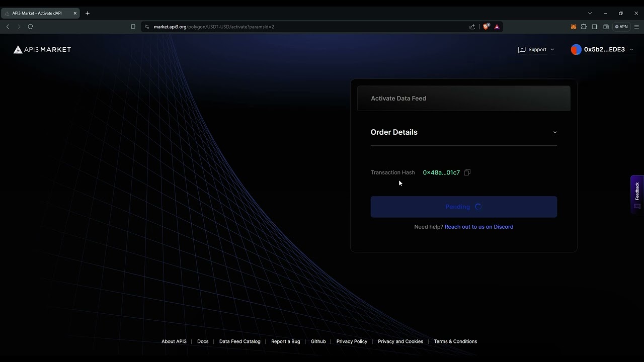
Task: Click the VPN button
Action: coord(621,27)
